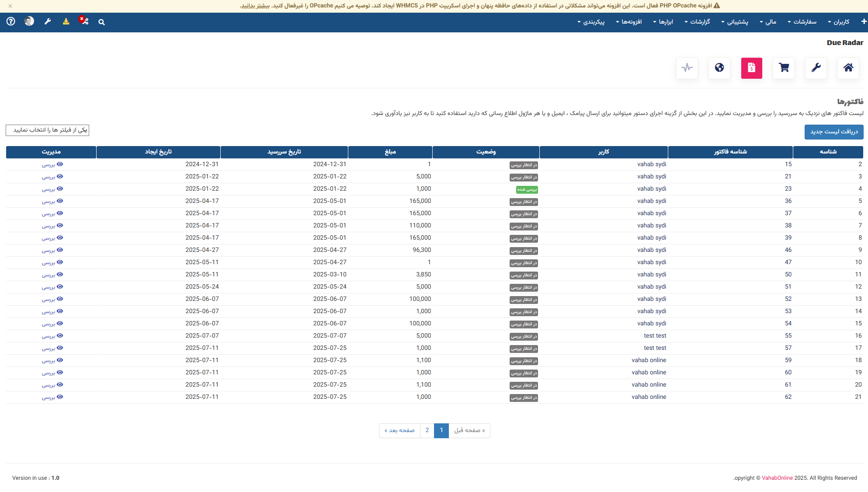This screenshot has height=492, width=868.
Task: Open the help question mark icon
Action: 11,21
